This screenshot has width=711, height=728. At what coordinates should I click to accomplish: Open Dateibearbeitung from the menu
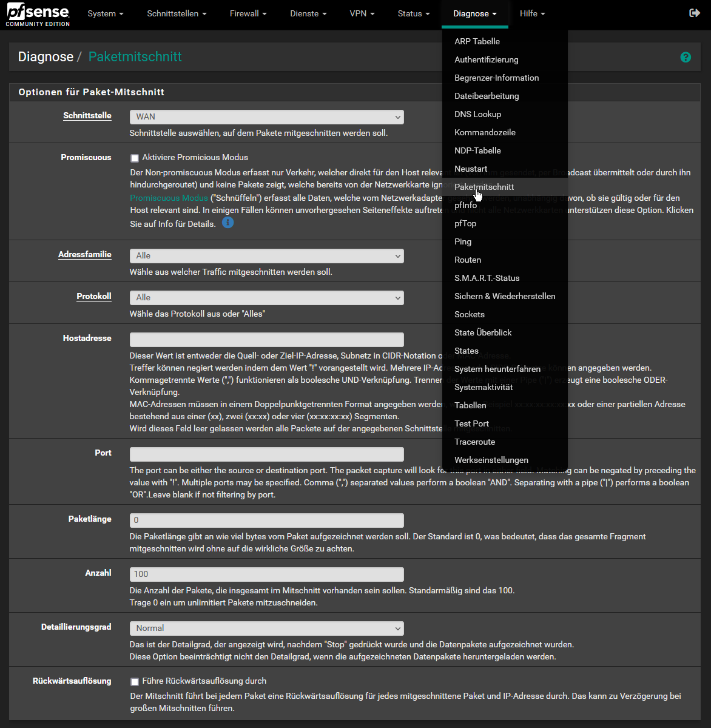(505, 96)
